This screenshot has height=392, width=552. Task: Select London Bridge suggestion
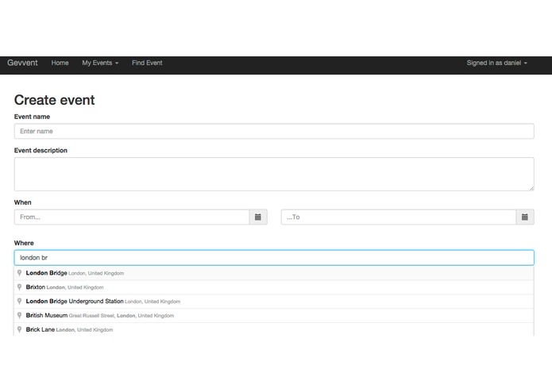274,273
